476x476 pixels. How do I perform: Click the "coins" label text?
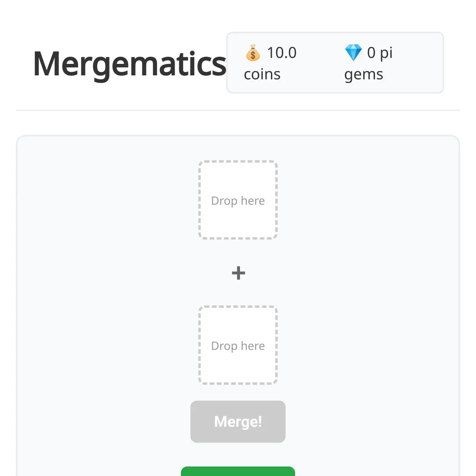(x=262, y=74)
